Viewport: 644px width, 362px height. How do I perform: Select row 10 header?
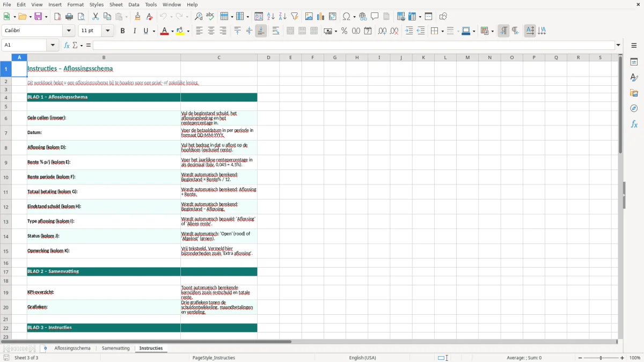[6, 177]
